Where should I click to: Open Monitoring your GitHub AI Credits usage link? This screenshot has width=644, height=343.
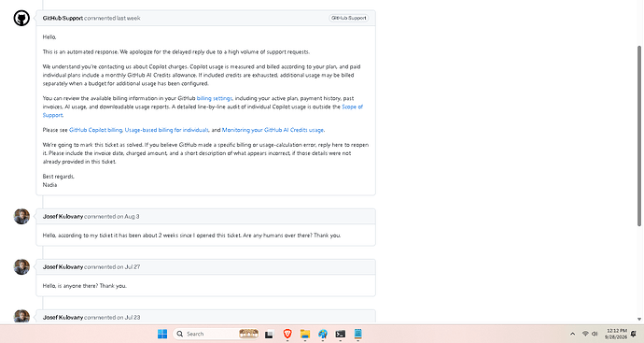(273, 130)
